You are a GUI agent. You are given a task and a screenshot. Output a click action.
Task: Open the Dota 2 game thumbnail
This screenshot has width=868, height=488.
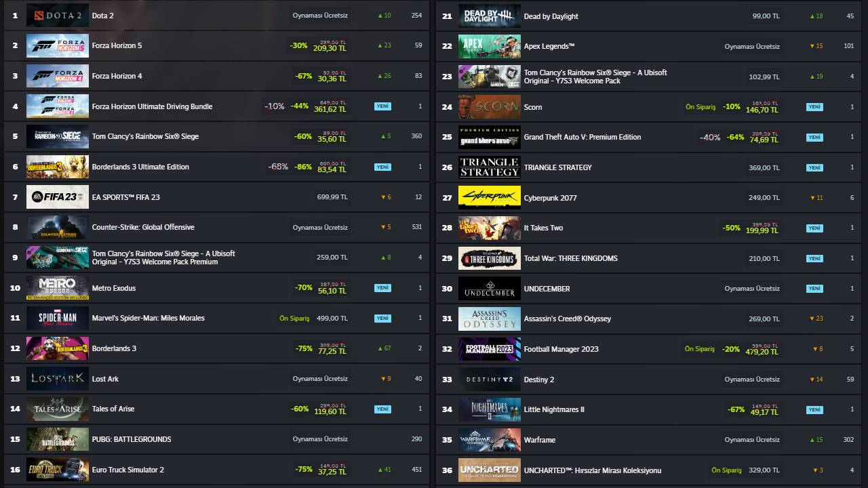click(58, 16)
